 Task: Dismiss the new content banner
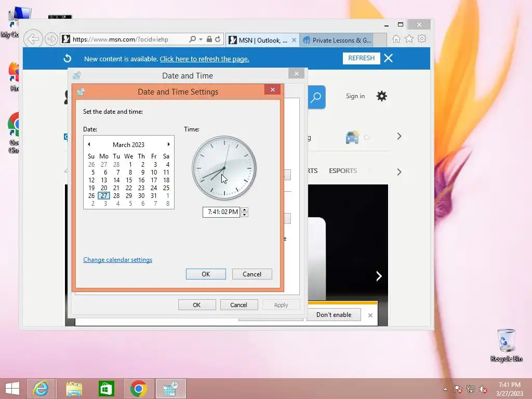point(389,58)
